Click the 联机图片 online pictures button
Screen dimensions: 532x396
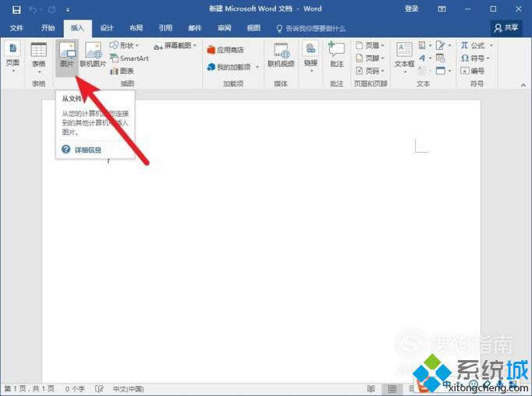tap(93, 55)
